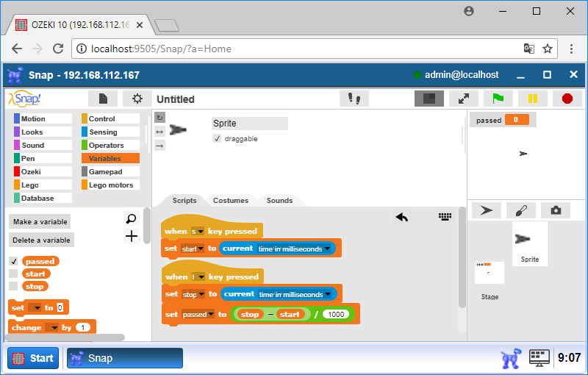This screenshot has height=375, width=588.
Task: Click the 1000 divisor input field
Action: (336, 314)
